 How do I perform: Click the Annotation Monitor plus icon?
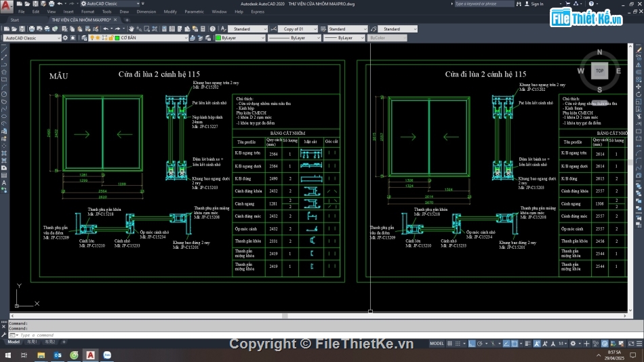point(586,344)
